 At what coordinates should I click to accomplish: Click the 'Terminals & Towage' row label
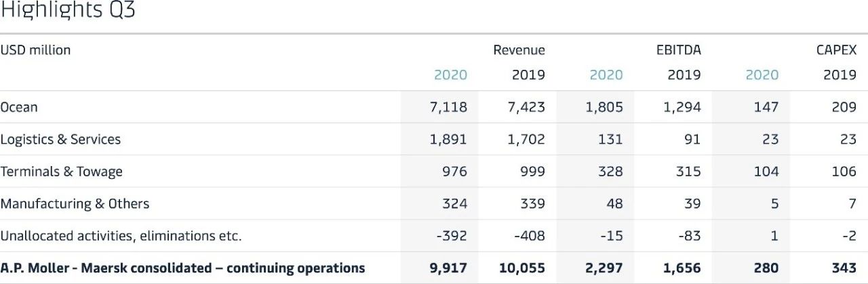[61, 171]
